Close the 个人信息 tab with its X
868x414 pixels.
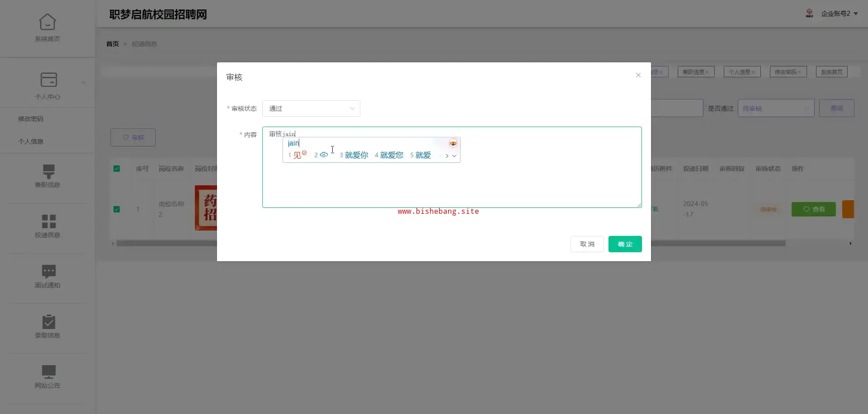click(x=753, y=72)
